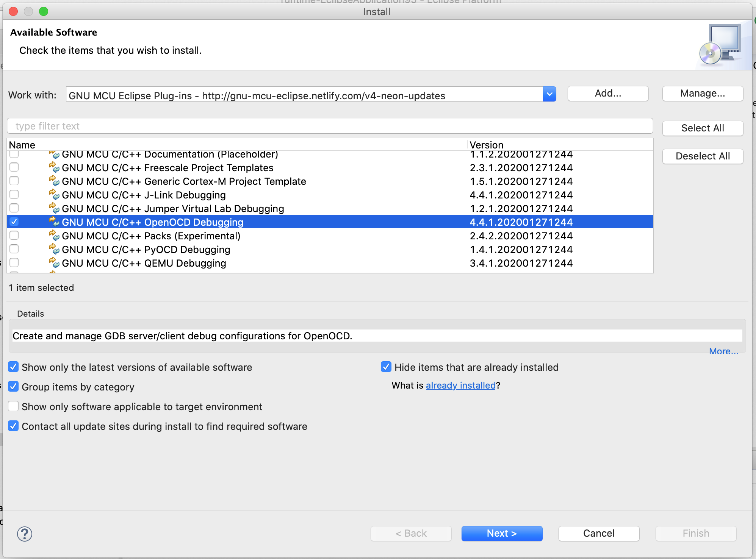The image size is (756, 559).
Task: Check the J-Link Debugging checkbox
Action: [x=14, y=194]
